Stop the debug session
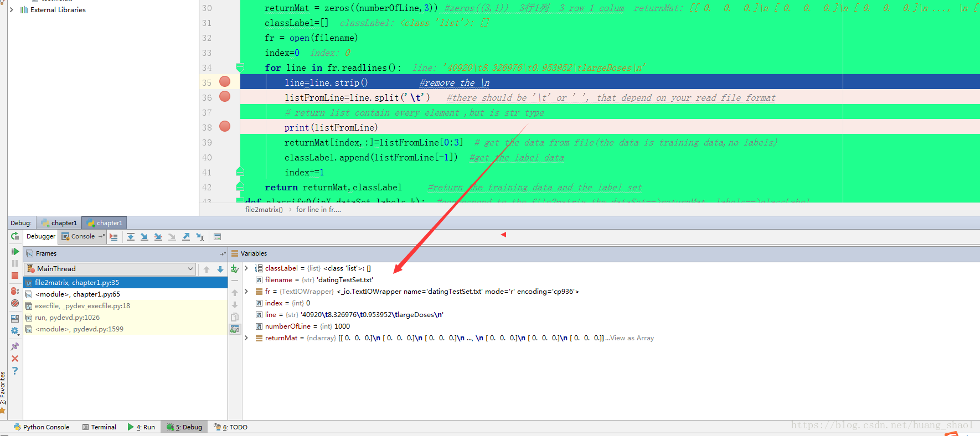Image resolution: width=980 pixels, height=436 pixels. (x=15, y=276)
